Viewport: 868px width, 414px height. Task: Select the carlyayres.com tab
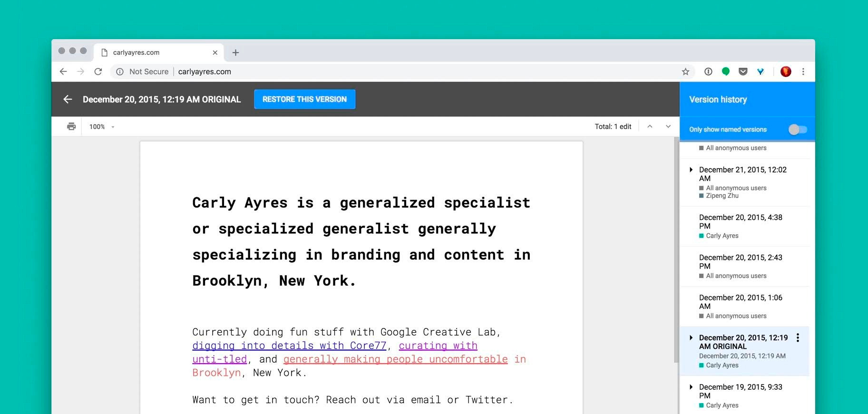pos(159,52)
